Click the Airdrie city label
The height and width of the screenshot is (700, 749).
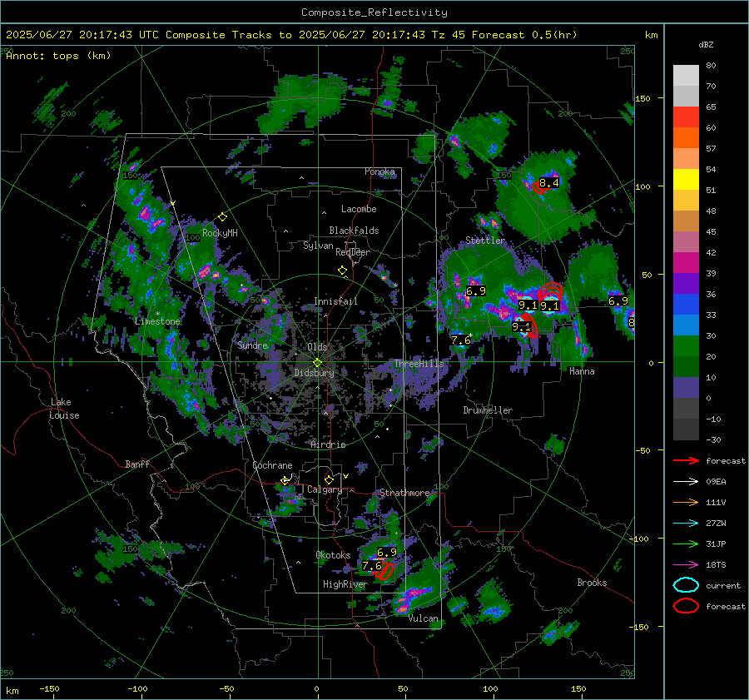click(328, 444)
